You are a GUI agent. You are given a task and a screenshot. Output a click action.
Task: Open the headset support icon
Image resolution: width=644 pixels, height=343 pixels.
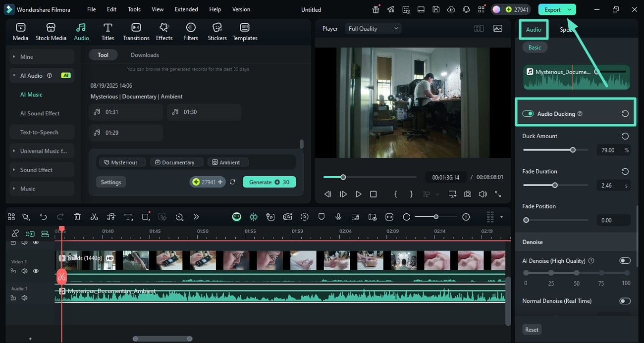(x=466, y=9)
